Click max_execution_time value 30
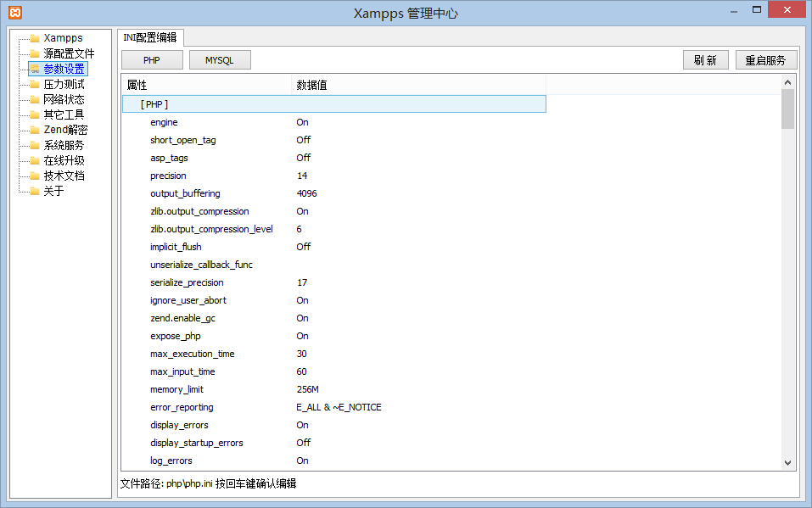The height and width of the screenshot is (508, 812). coord(301,354)
